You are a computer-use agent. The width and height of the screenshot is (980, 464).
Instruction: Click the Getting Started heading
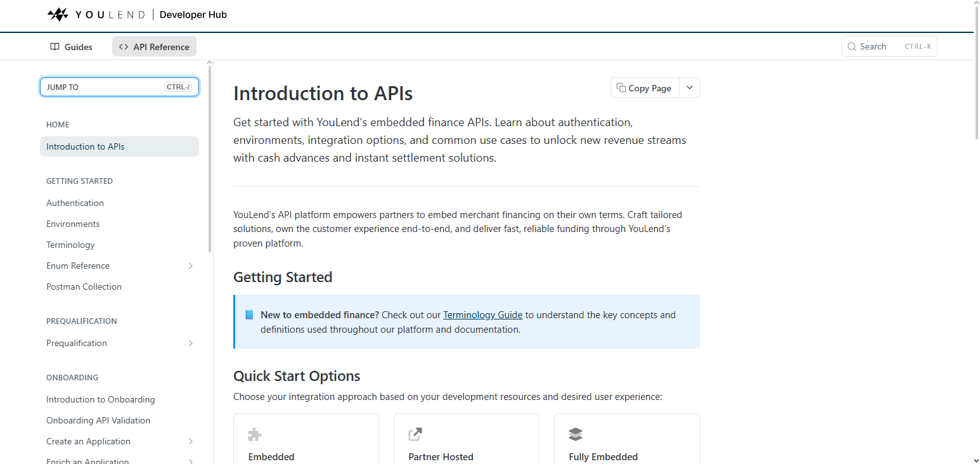(283, 277)
